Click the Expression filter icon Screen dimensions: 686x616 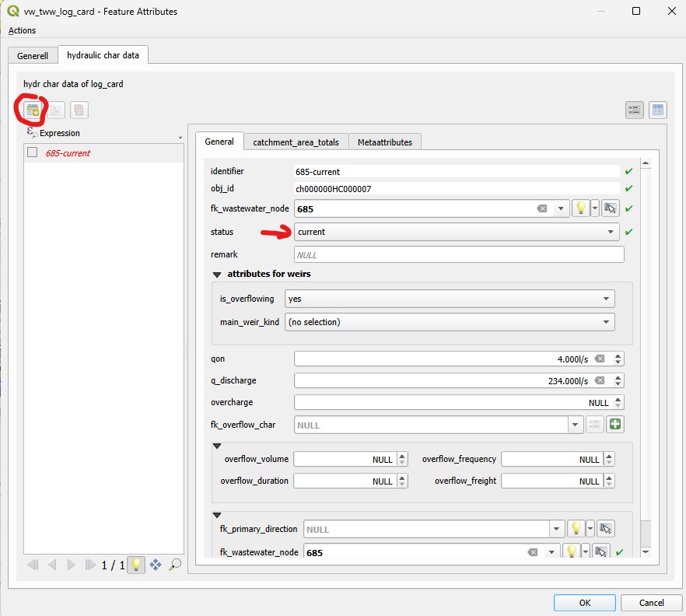tap(32, 133)
